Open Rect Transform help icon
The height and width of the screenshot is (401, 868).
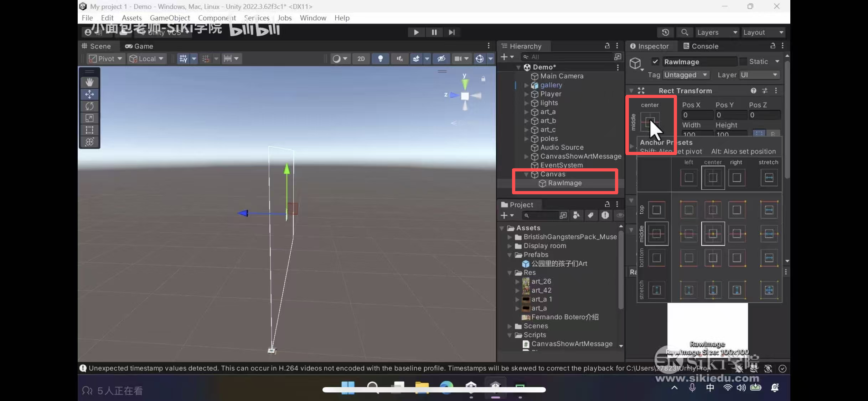click(x=753, y=91)
